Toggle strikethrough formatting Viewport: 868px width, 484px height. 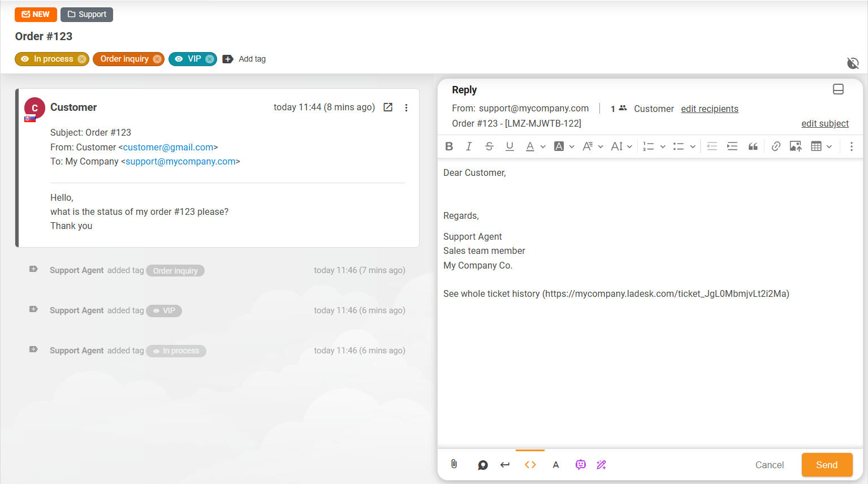tap(489, 146)
